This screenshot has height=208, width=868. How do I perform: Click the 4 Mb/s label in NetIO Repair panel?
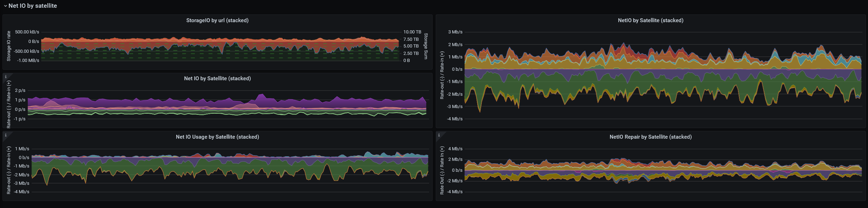(455, 149)
